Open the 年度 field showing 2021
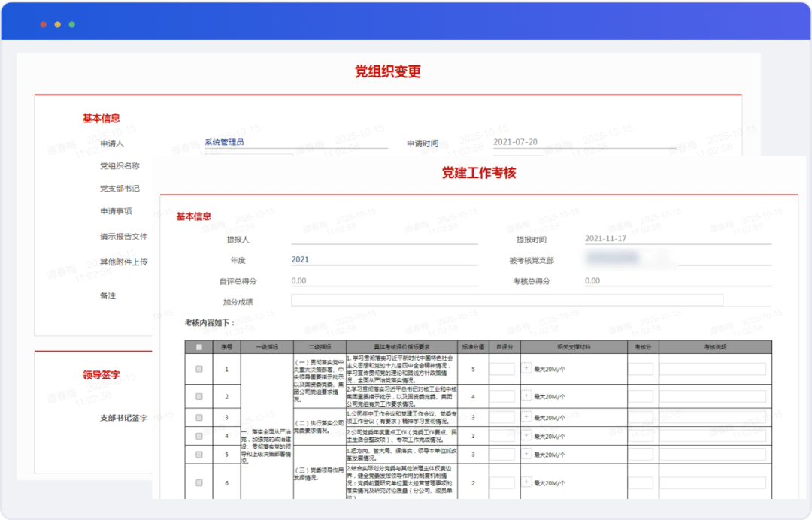Viewport: 812px width, 520px height. pos(383,259)
